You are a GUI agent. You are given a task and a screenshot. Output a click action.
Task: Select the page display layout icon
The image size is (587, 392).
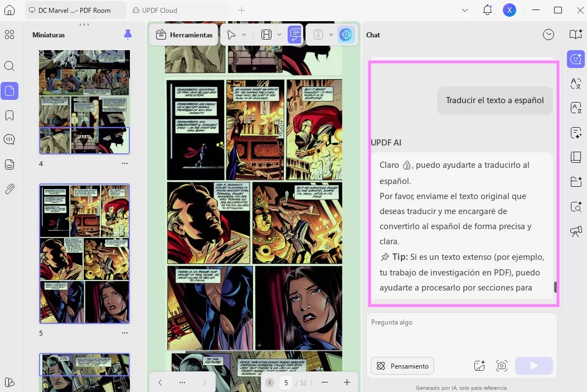click(266, 35)
